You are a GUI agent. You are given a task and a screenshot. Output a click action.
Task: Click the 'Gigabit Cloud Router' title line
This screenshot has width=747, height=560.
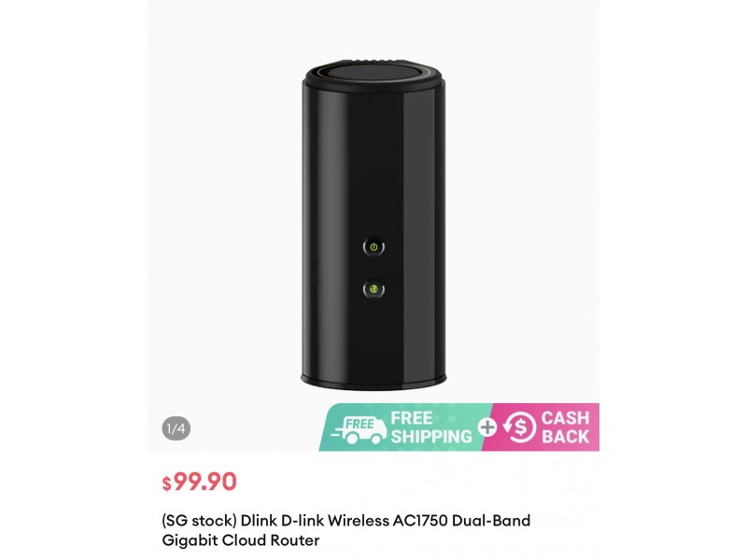click(241, 540)
